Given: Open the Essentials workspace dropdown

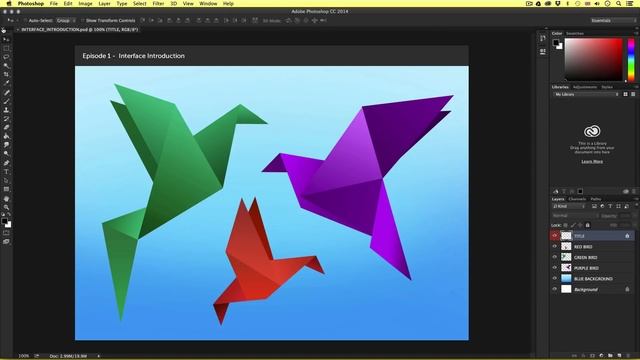Looking at the screenshot, I should coord(612,20).
